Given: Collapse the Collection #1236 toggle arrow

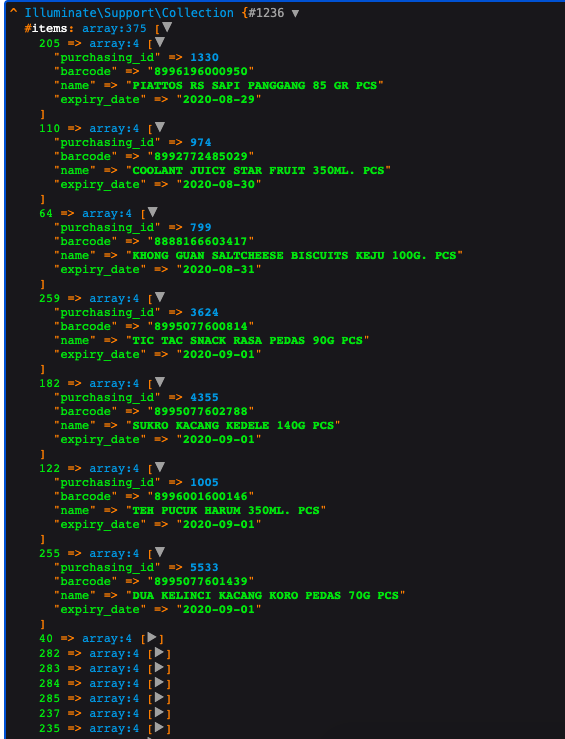Looking at the screenshot, I should 295,13.
